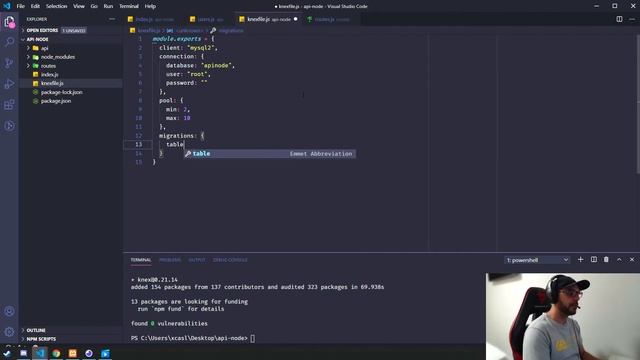Image resolution: width=640 pixels, height=360 pixels.
Task: Open Run and Debug view
Action: point(9,84)
